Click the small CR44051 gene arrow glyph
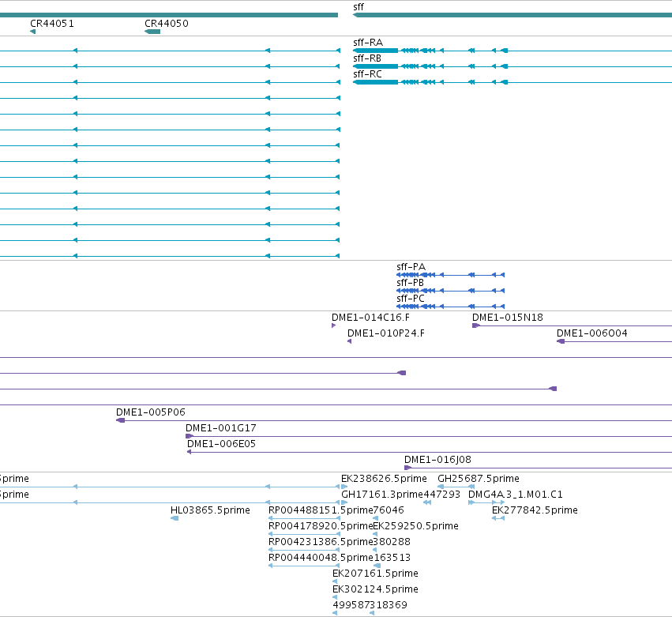The image size is (672, 617). coord(32,32)
